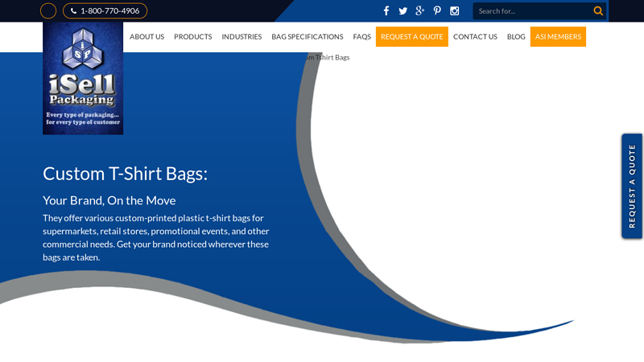Expand the Products menu
644x362 pixels.
click(x=192, y=37)
